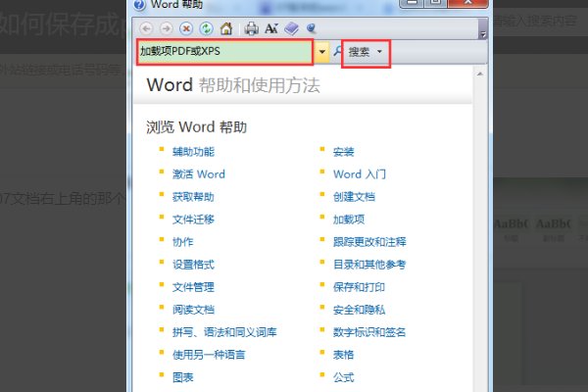Open the 协作 help topic
Viewport: 588px width, 392px height.
tap(182, 242)
